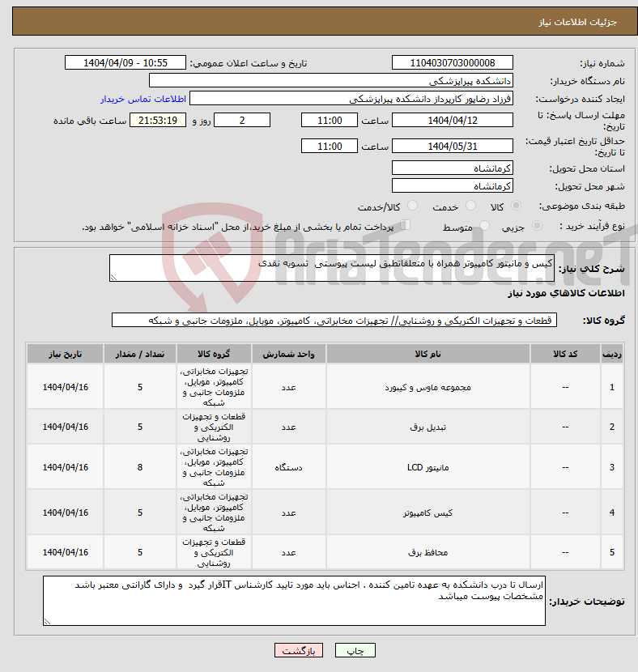Click the بازگشت (back) button
Screen dimensions: 638x672
pos(299,651)
